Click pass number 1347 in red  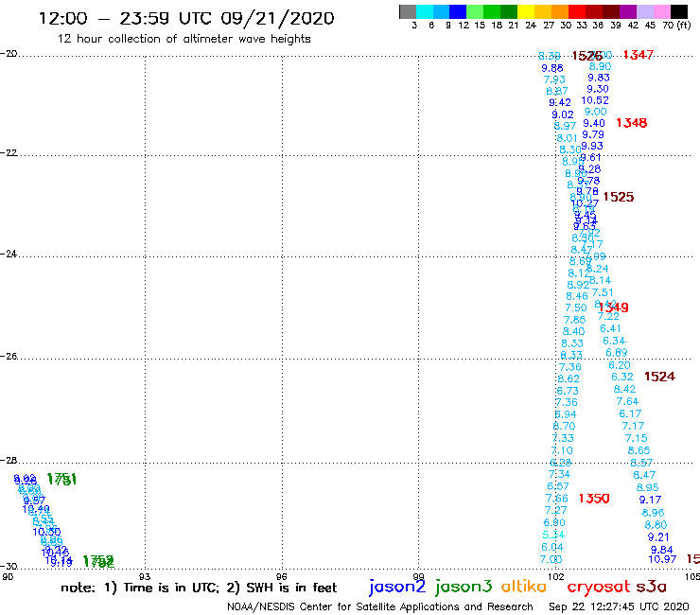[638, 55]
